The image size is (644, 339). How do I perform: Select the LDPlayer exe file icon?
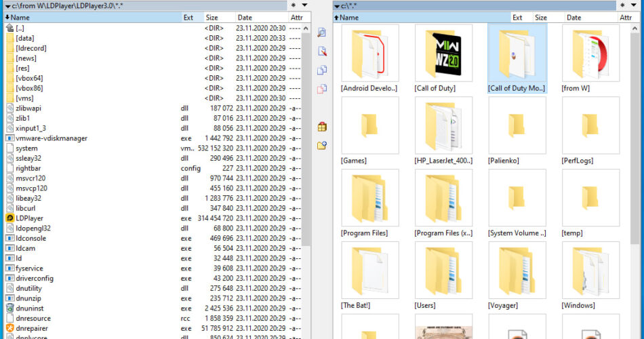10,218
